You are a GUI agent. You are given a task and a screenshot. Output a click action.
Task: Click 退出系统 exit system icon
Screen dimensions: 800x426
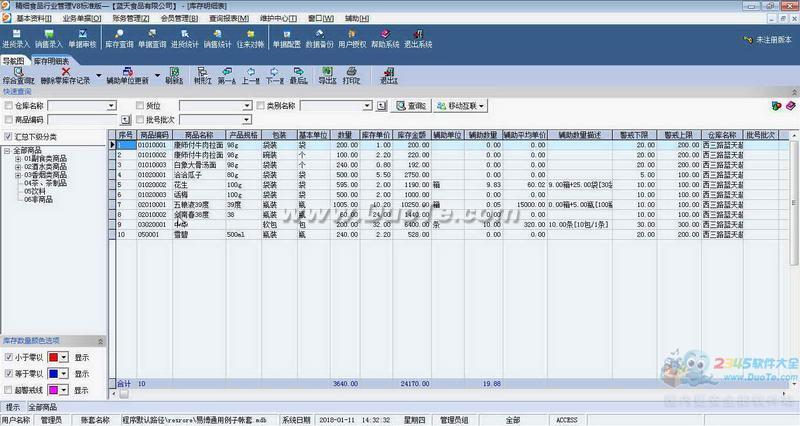418,39
